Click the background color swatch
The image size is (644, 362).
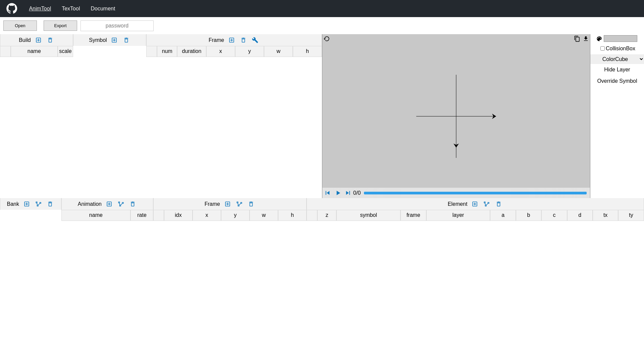coord(621,39)
